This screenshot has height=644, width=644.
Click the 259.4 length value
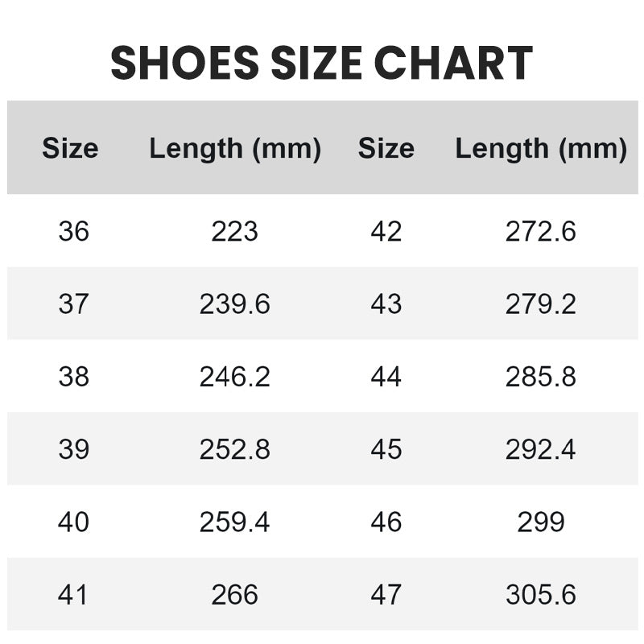[x=235, y=522]
